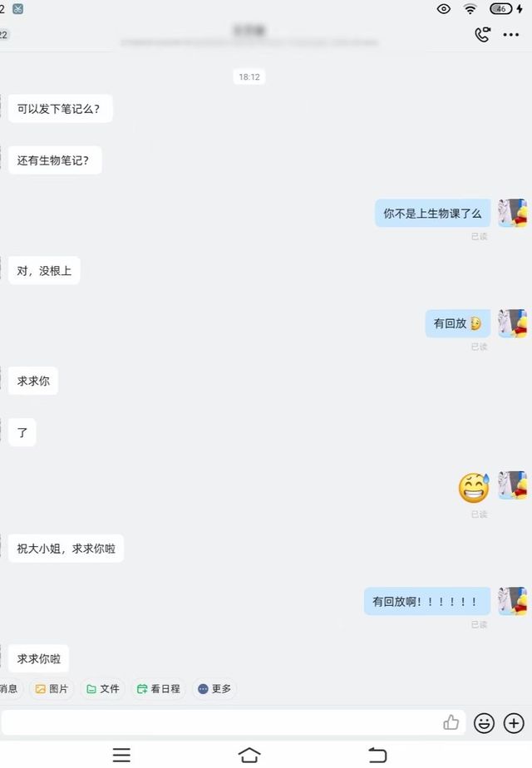Focus the message text input field
The width and height of the screenshot is (532, 768).
220,722
